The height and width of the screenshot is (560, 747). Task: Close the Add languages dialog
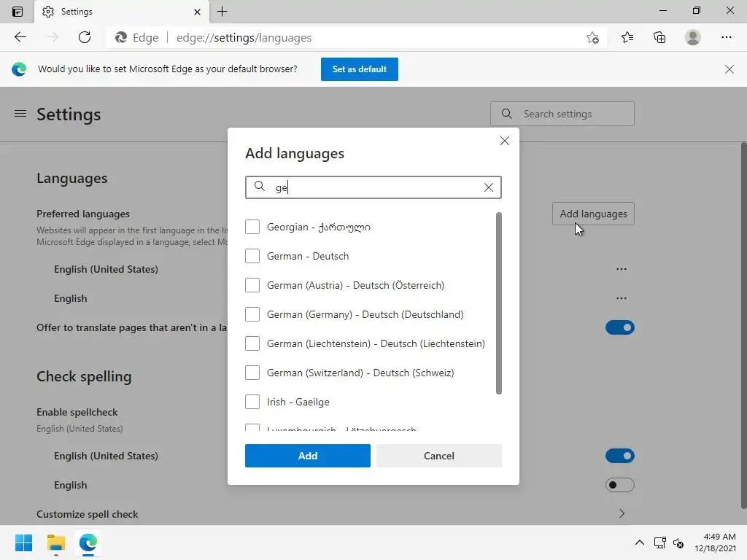pos(505,141)
